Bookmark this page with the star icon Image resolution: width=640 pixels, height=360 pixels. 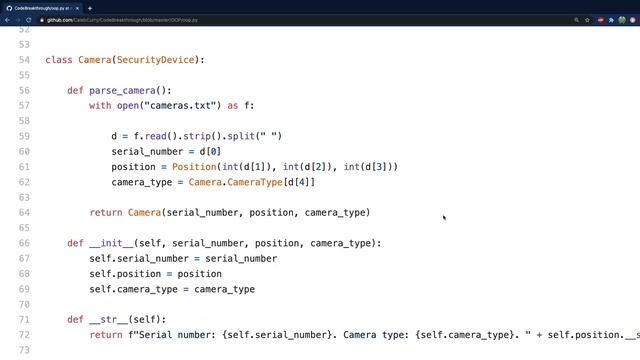[x=587, y=20]
